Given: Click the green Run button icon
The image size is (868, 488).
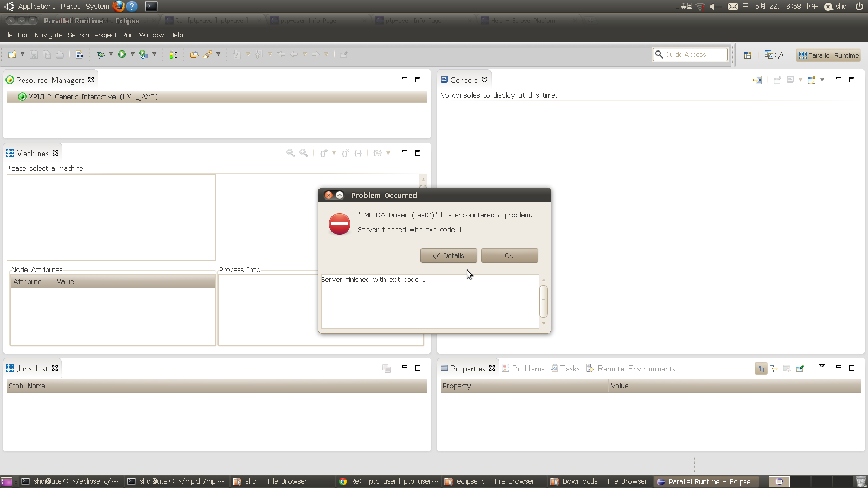Looking at the screenshot, I should pyautogui.click(x=122, y=54).
